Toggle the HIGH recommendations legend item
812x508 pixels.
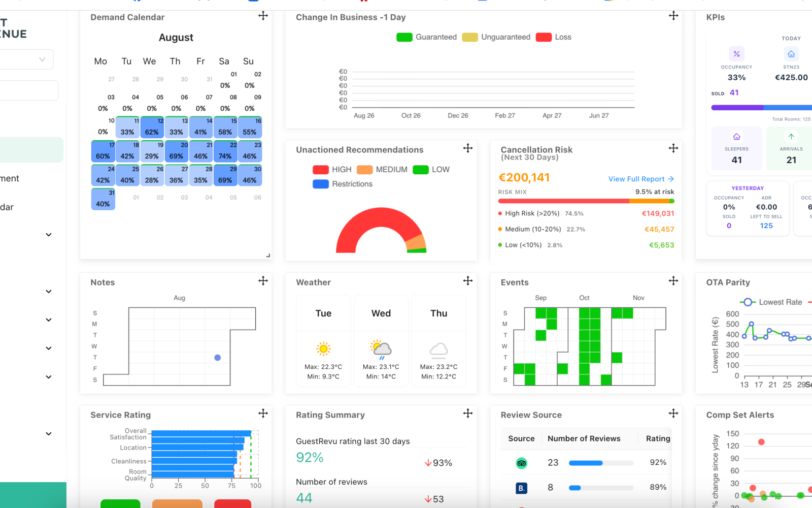pyautogui.click(x=332, y=170)
